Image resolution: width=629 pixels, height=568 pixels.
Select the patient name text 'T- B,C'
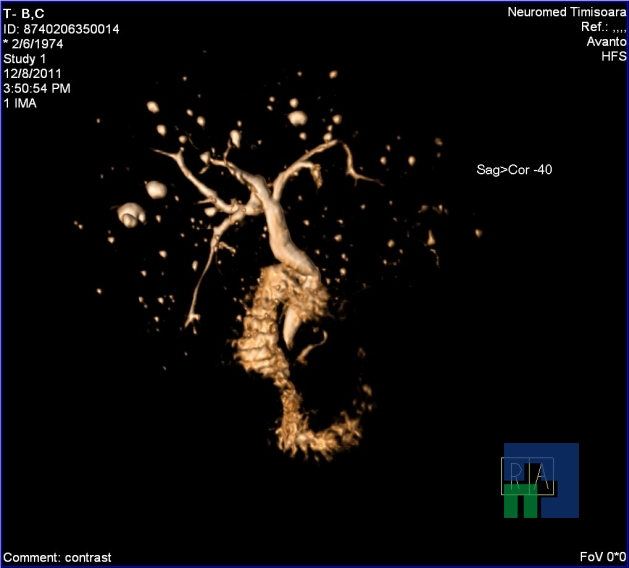click(x=24, y=14)
